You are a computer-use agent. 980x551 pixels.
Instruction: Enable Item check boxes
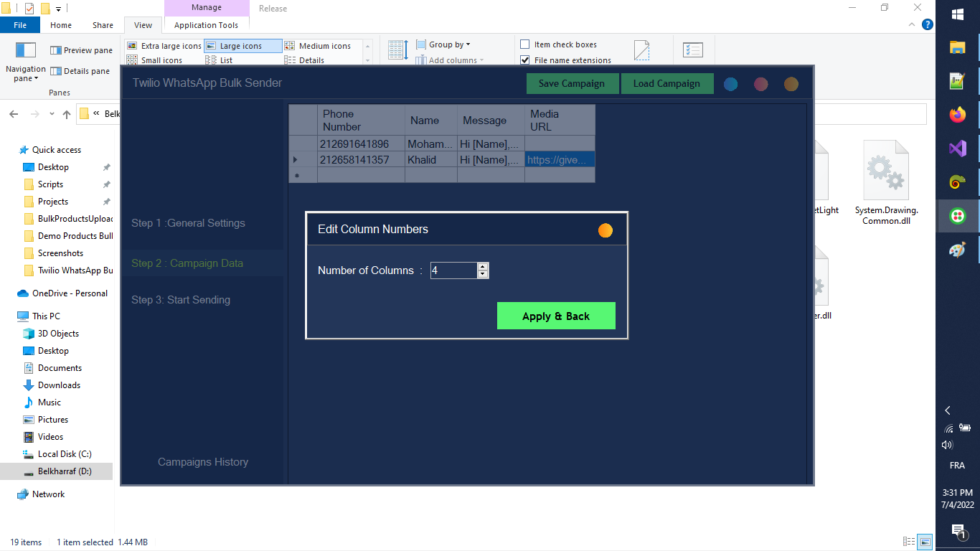click(x=525, y=44)
